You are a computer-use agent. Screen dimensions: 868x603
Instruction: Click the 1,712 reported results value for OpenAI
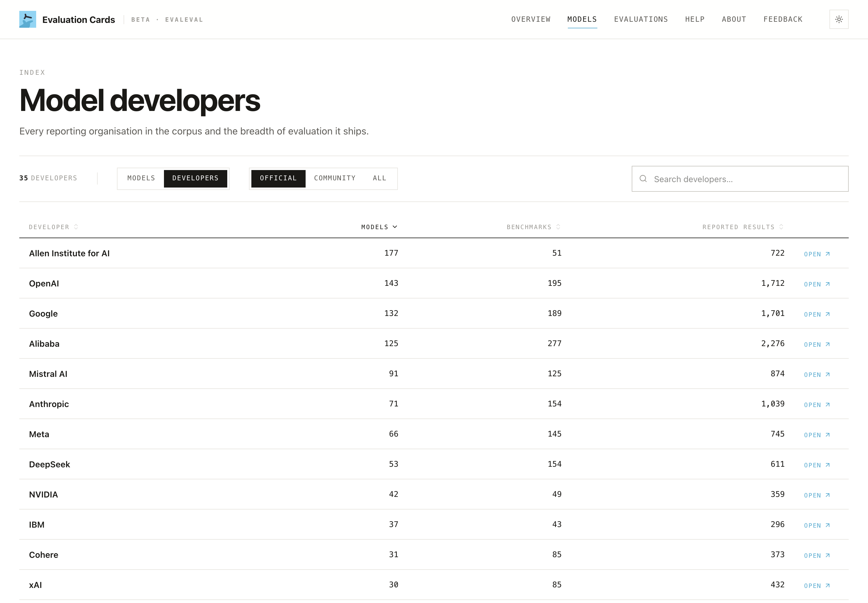pyautogui.click(x=772, y=283)
